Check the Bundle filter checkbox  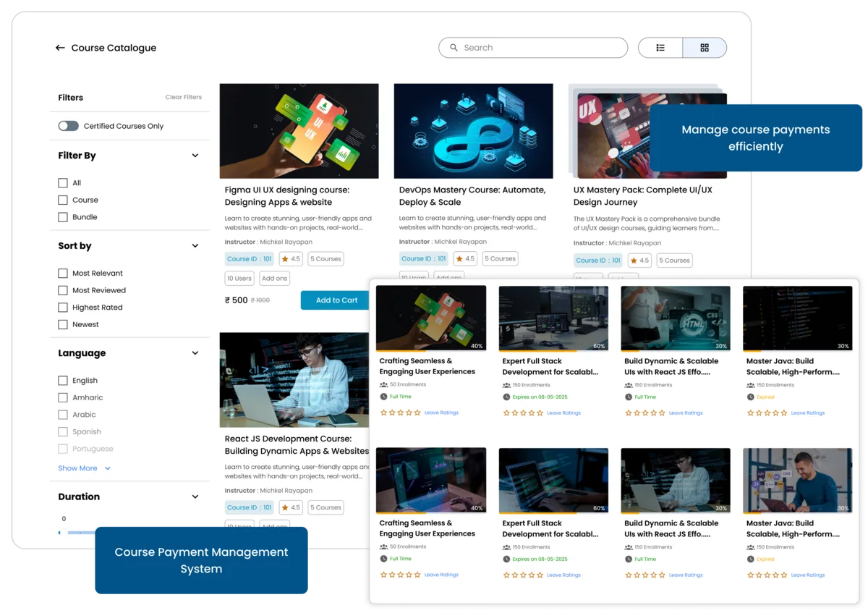(63, 217)
